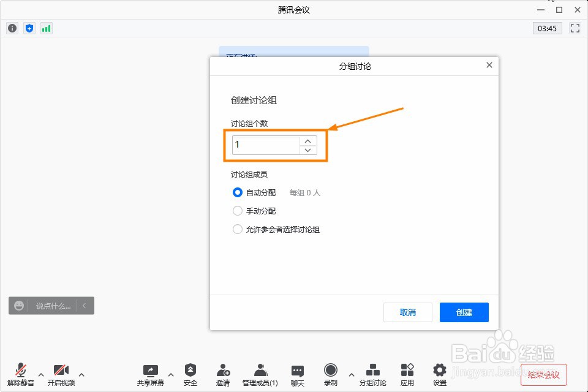Turn on video (开启视频)
This screenshot has height=392, width=588.
[x=61, y=375]
